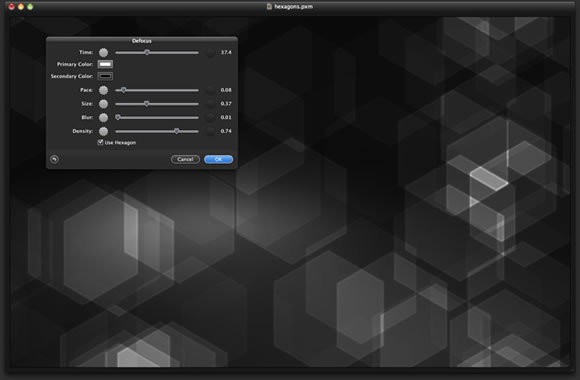
Task: Click the Time slider track
Action: (157, 53)
